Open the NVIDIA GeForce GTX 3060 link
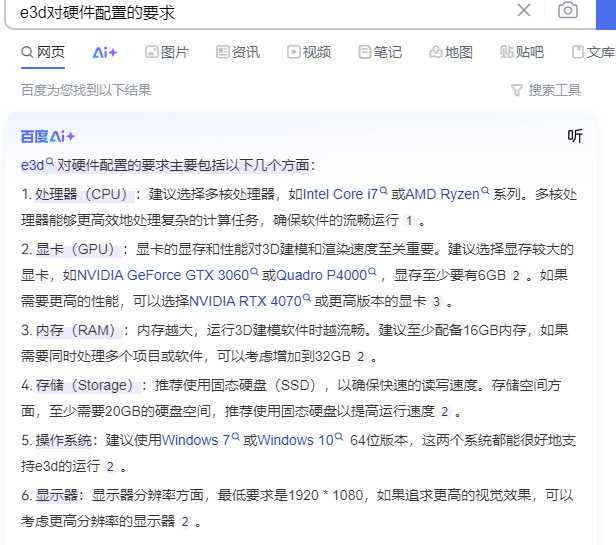Viewport: 616px width, 545px height. pyautogui.click(x=162, y=274)
